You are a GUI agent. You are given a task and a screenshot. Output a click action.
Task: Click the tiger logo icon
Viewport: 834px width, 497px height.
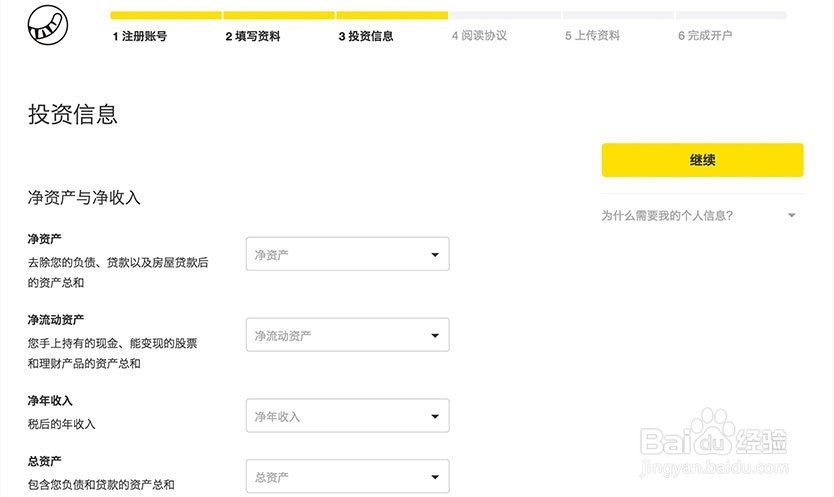click(x=48, y=25)
